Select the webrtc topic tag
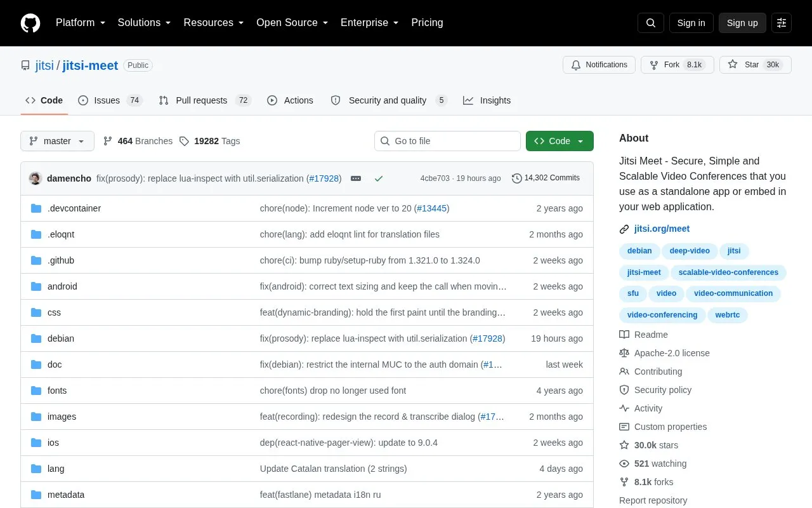This screenshot has width=812, height=508. tap(728, 315)
